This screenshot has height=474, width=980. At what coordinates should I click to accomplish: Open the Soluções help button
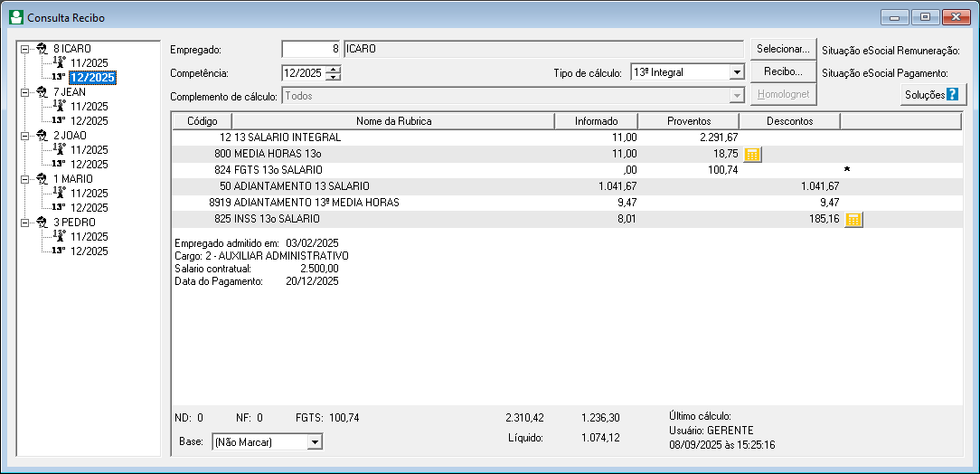tap(932, 95)
